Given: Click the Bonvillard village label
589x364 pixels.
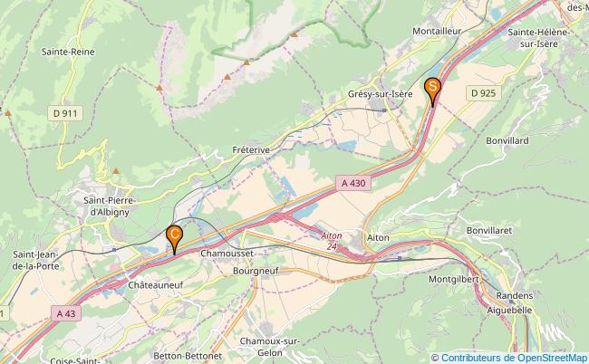Looking at the screenshot, I should pyautogui.click(x=507, y=140).
